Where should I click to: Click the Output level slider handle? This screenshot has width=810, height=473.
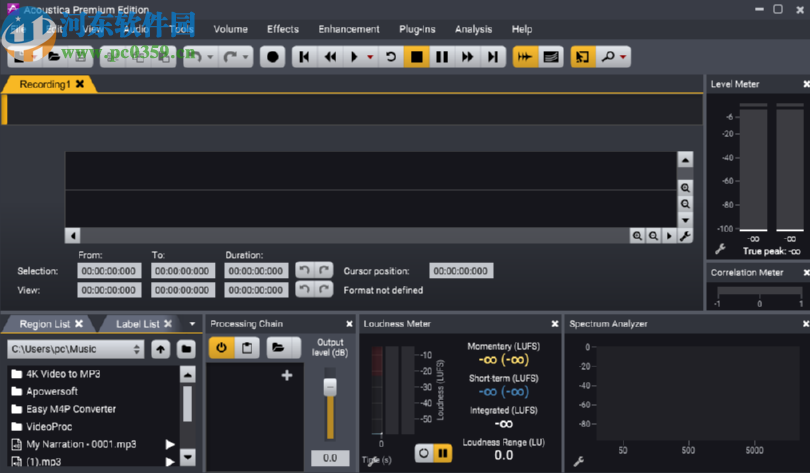tap(330, 386)
